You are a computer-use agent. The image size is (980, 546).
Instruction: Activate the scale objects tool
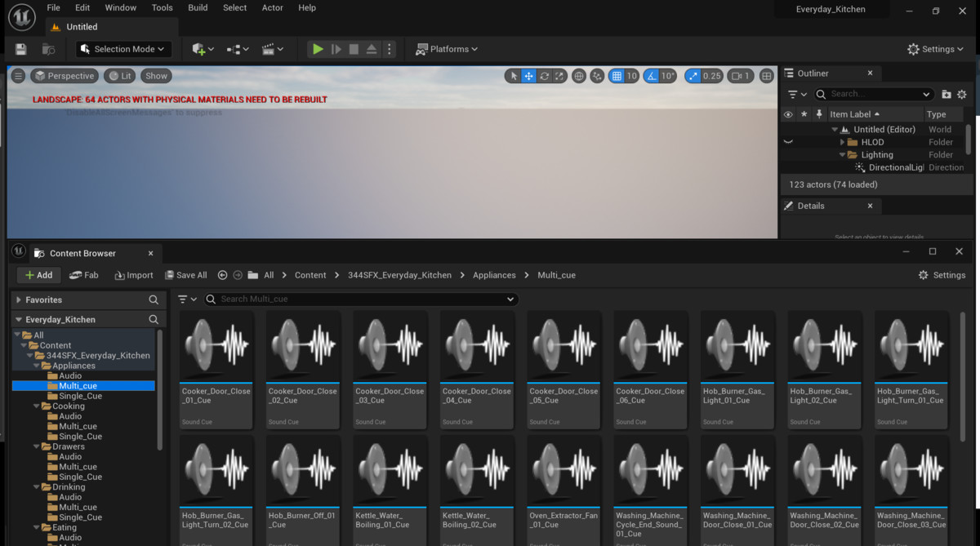(559, 76)
